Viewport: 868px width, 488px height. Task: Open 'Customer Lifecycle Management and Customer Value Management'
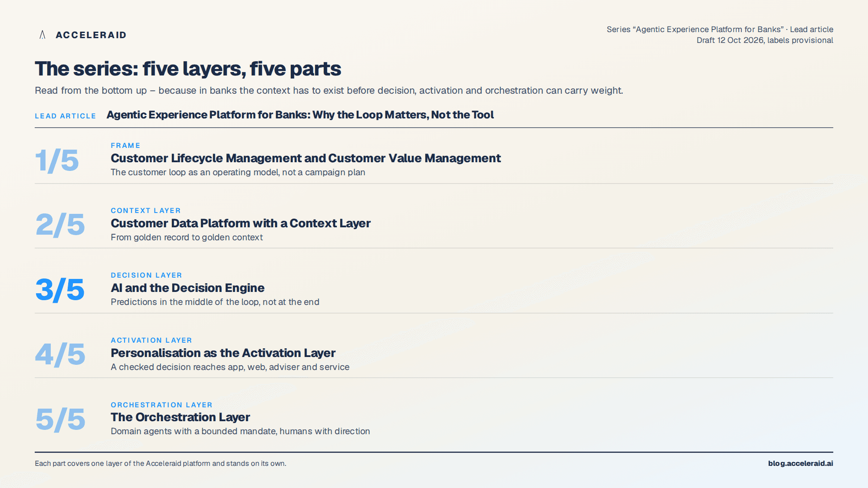[x=306, y=158]
